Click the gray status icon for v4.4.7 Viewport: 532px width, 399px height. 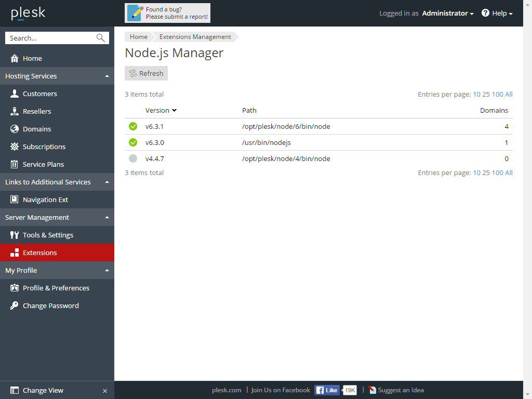(x=133, y=158)
